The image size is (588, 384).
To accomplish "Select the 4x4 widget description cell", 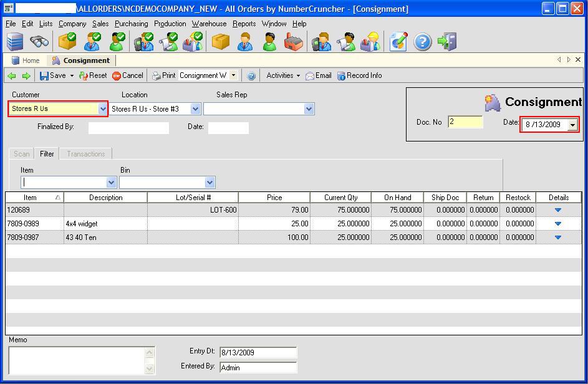I will click(106, 224).
